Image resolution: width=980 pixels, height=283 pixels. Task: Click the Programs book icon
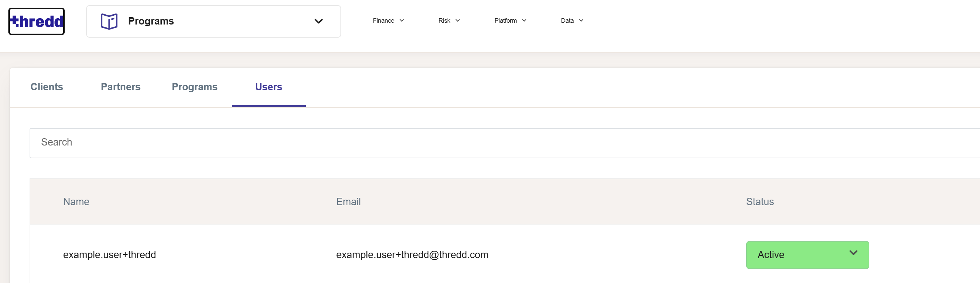coord(109,21)
